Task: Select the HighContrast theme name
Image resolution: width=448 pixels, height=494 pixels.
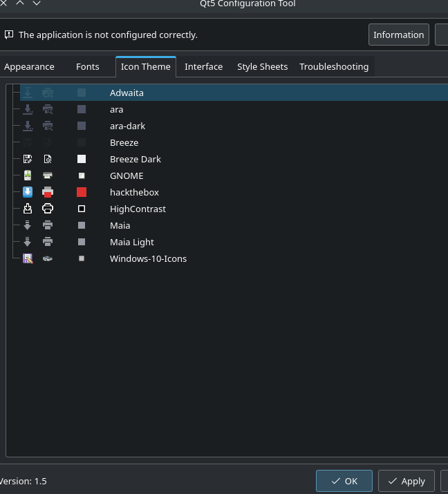Action: [x=138, y=209]
